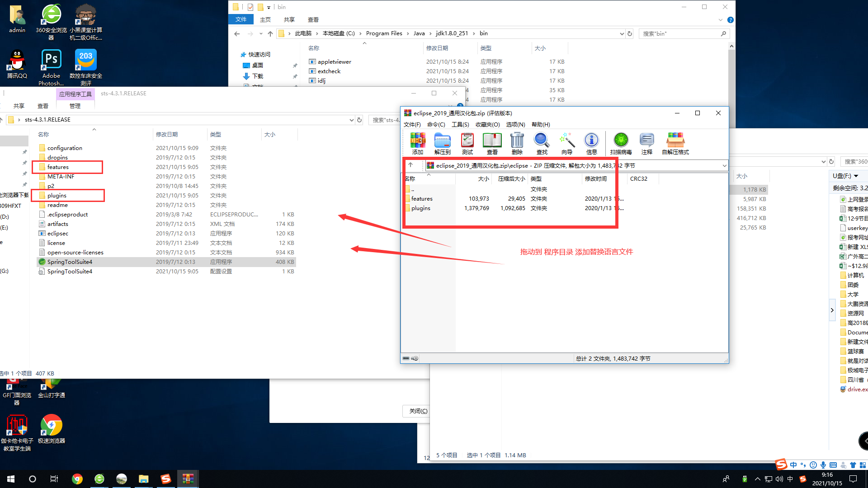Expand the archive path combo box in WinRAR
The height and width of the screenshot is (488, 868).
coord(724,165)
